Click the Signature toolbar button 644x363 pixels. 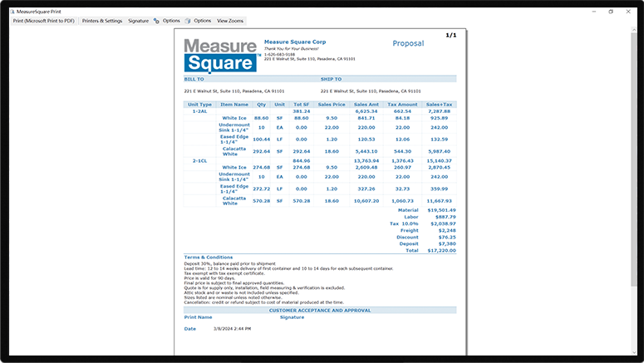[x=139, y=20]
